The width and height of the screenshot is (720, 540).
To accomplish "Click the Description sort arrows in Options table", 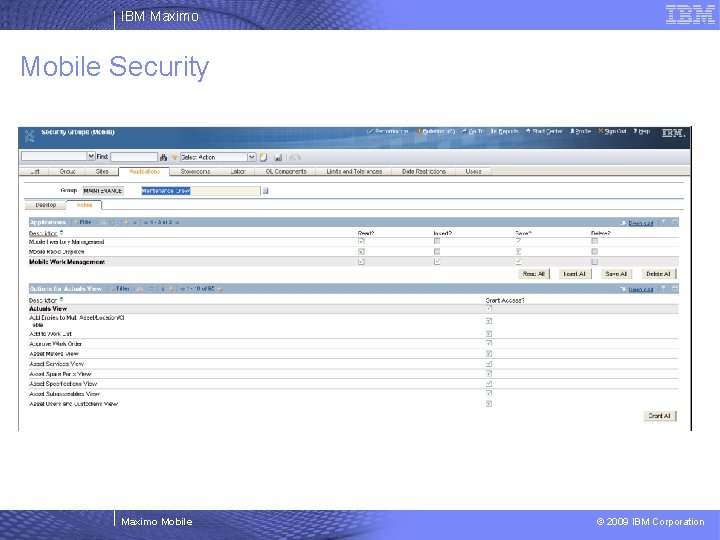I will [x=61, y=300].
